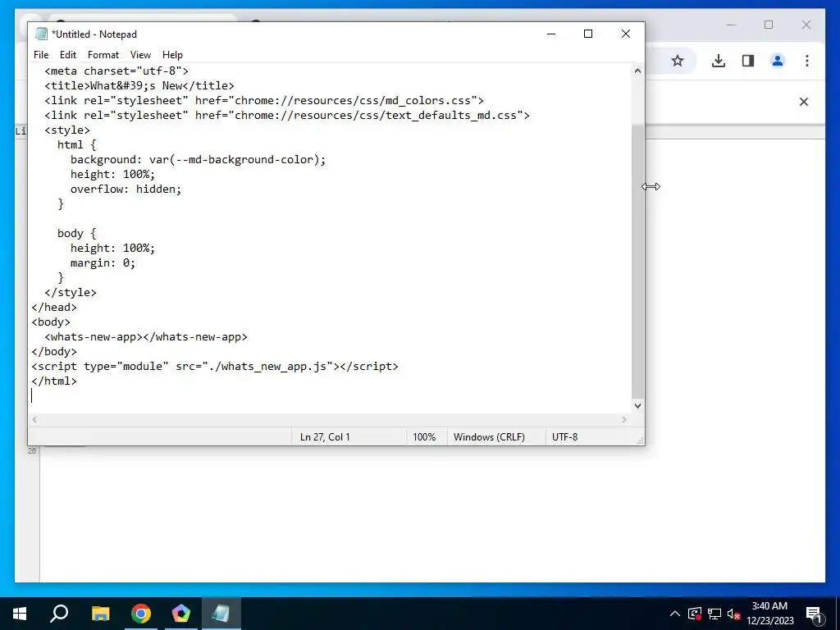Click the Notepad taskbar button

[221, 614]
